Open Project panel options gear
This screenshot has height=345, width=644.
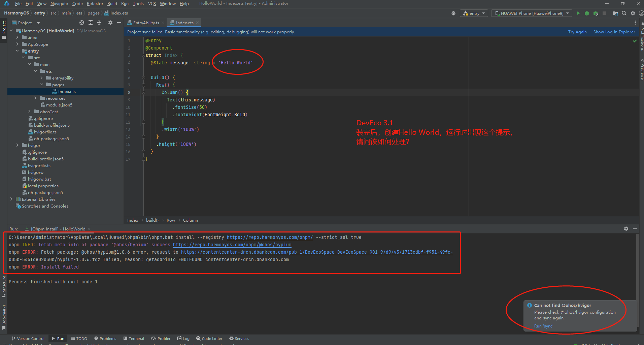coord(110,23)
